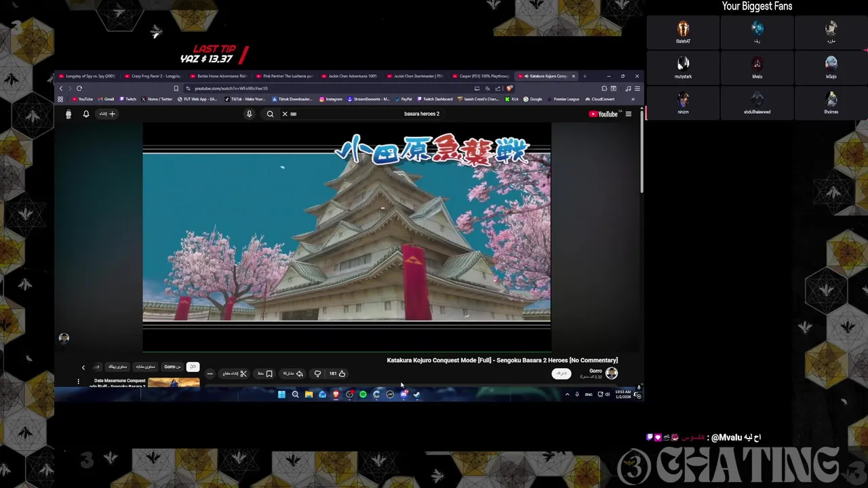This screenshot has width=868, height=488.
Task: Dislike the video with thumbs-down icon
Action: [x=317, y=373]
